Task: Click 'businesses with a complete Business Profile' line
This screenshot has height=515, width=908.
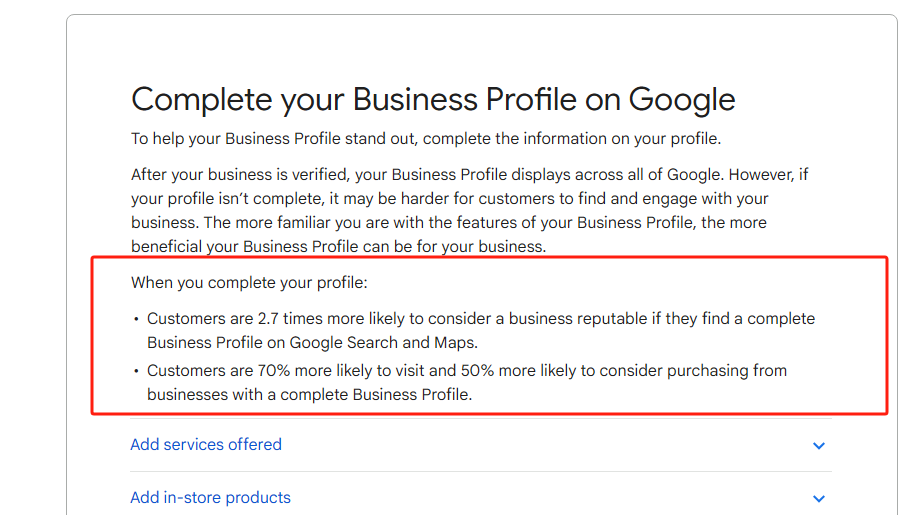Action: click(x=309, y=395)
